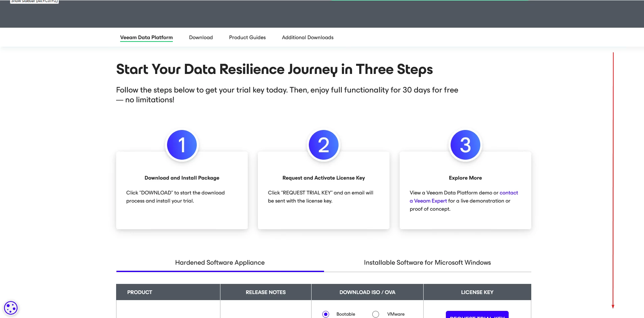Open the cookie preferences icon
644x318 pixels.
tap(10, 308)
